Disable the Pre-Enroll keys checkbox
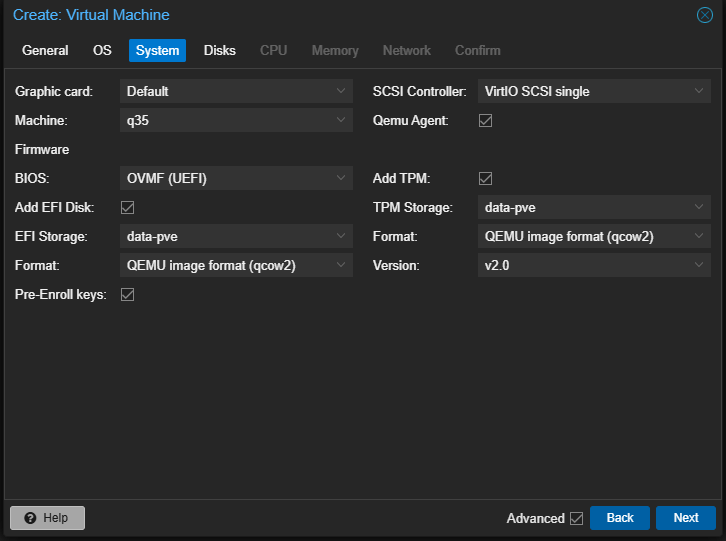The image size is (726, 541). (127, 295)
